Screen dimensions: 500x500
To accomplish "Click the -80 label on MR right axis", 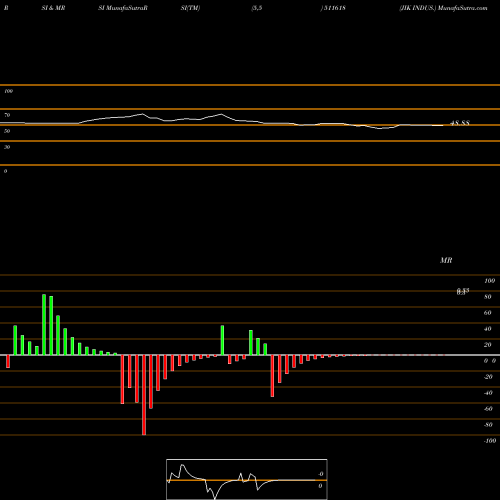I will pos(488,425).
